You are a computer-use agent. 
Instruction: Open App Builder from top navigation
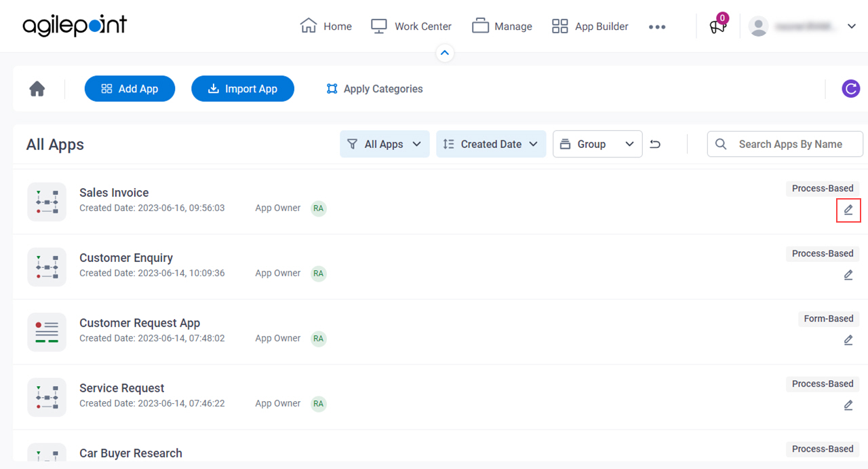pyautogui.click(x=590, y=26)
